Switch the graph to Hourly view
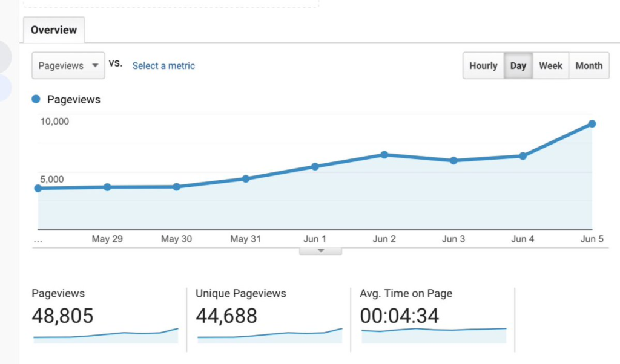This screenshot has width=620, height=364. (x=483, y=65)
